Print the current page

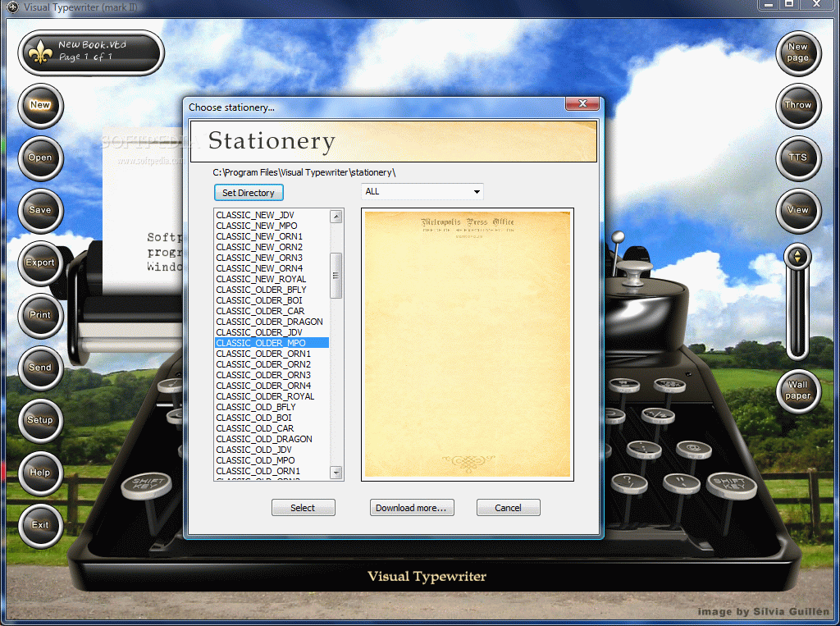[40, 316]
